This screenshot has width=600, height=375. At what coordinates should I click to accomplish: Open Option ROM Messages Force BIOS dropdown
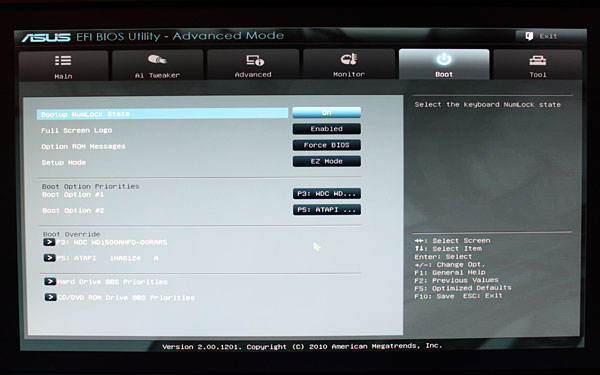pos(326,145)
